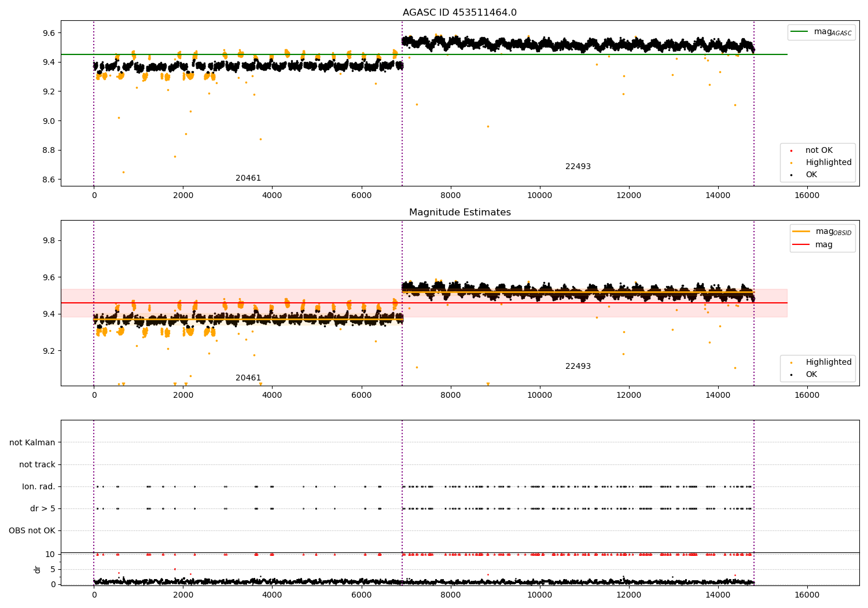Click the "OBS not OK" axis label

(x=32, y=531)
